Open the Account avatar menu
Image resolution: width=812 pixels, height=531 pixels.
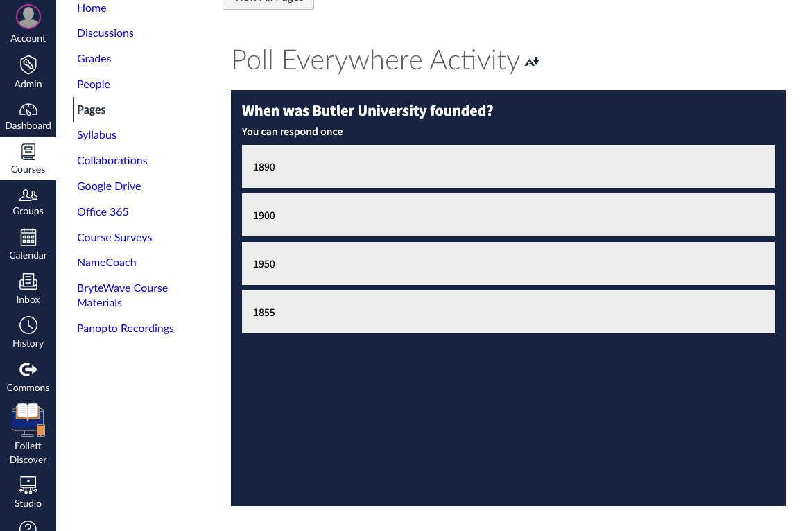[28, 17]
